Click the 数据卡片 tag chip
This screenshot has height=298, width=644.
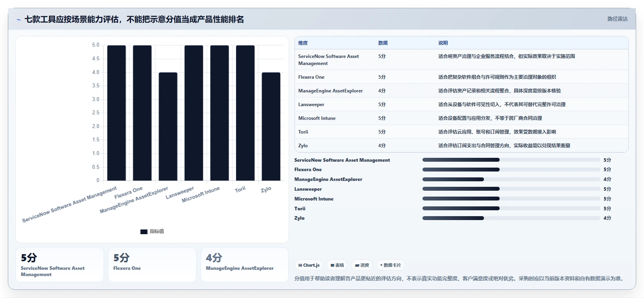click(x=390, y=265)
